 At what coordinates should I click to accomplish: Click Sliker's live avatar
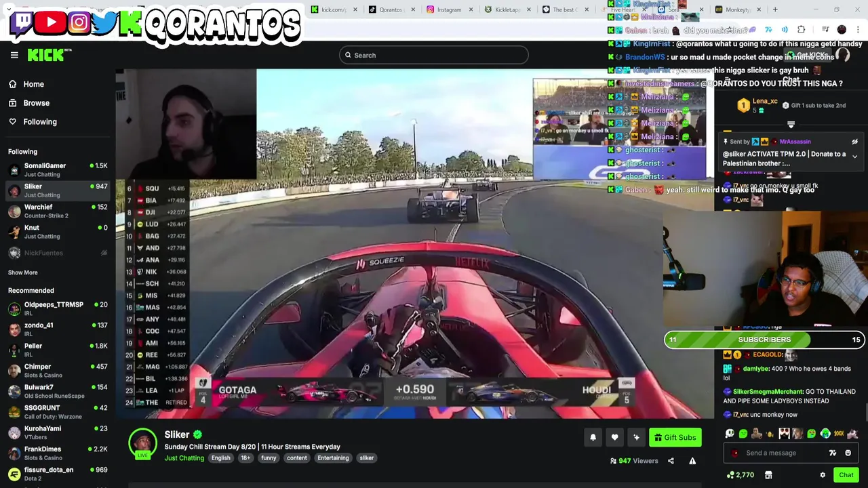click(142, 444)
